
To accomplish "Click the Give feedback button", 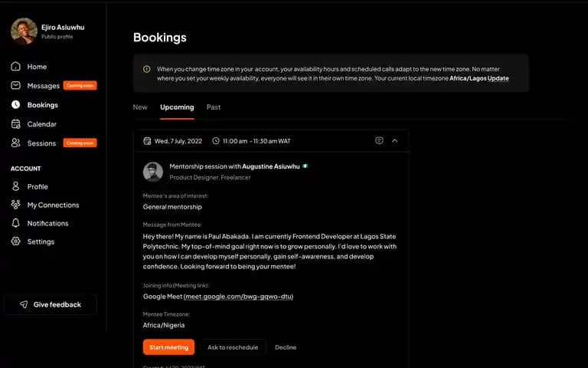I will click(51, 304).
